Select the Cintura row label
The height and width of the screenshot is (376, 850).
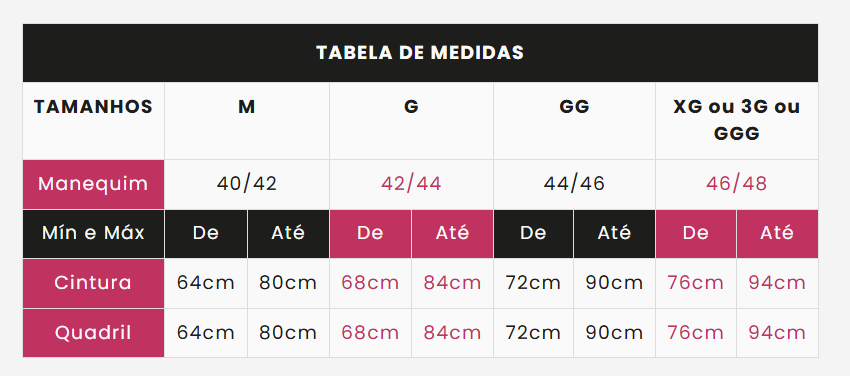(x=93, y=283)
